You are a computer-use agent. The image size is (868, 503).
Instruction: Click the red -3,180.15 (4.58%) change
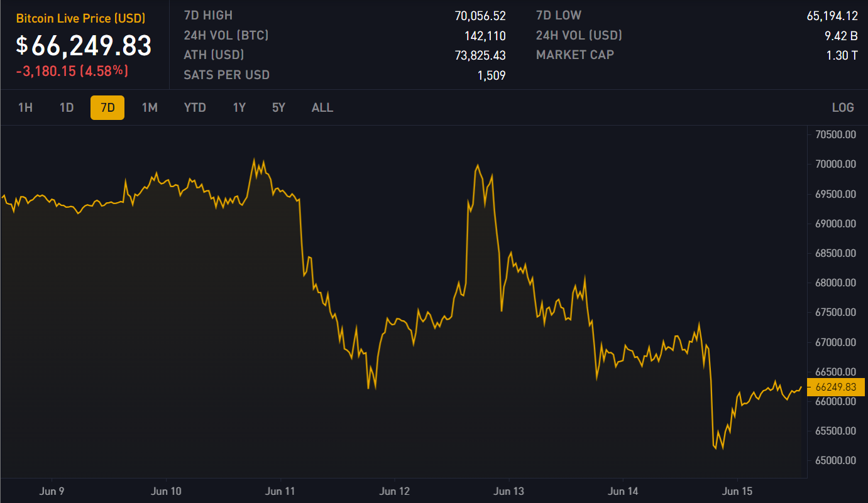pyautogui.click(x=72, y=71)
